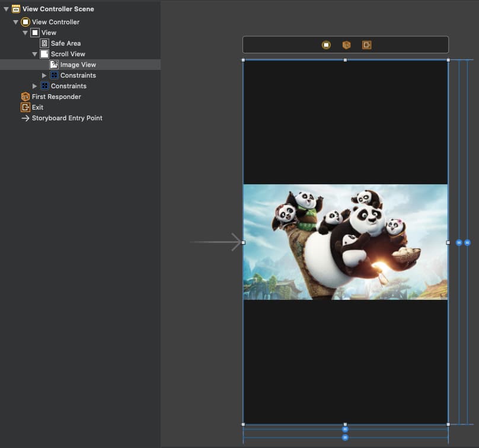Expand Constraints under the main View
This screenshot has height=448, width=479.
point(34,86)
